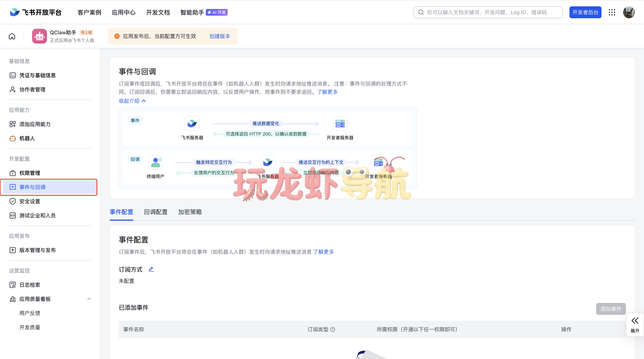Click the user avatar in the top right
The image size is (644, 359).
[629, 12]
